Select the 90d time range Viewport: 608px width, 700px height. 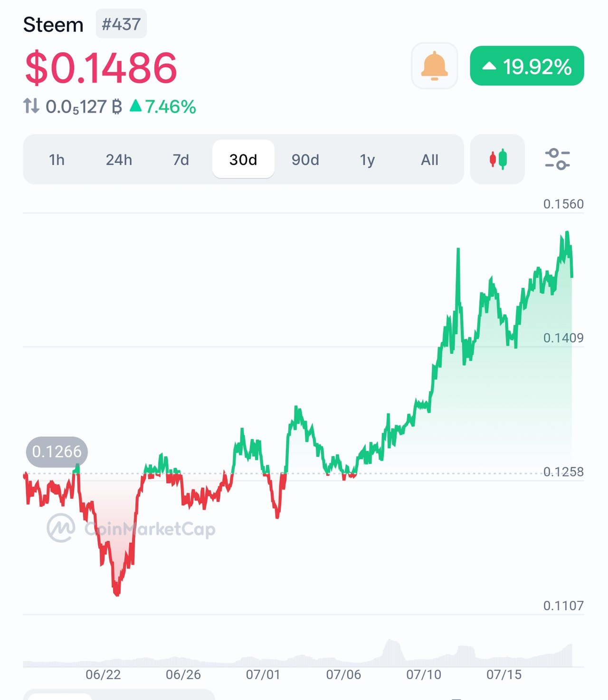coord(305,160)
